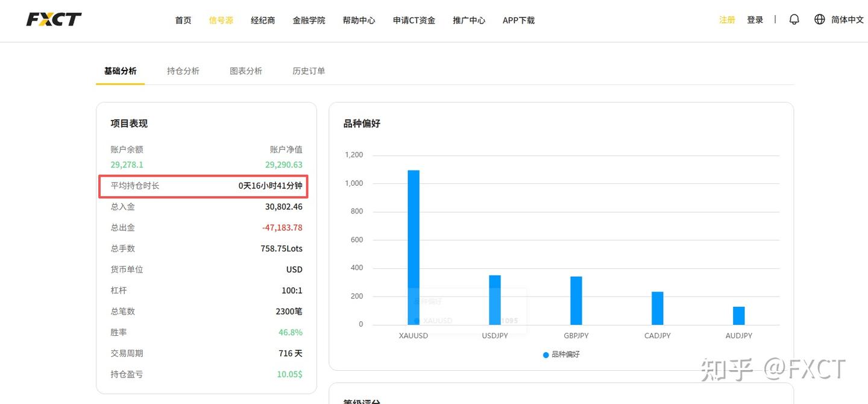Click the globe language icon
Image resolution: width=868 pixels, height=404 pixels.
click(x=819, y=19)
